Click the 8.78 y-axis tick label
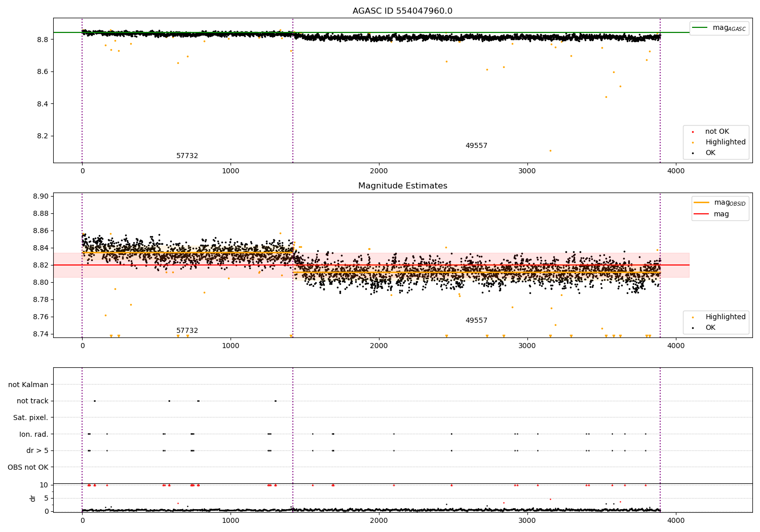The height and width of the screenshot is (532, 760). pyautogui.click(x=41, y=299)
